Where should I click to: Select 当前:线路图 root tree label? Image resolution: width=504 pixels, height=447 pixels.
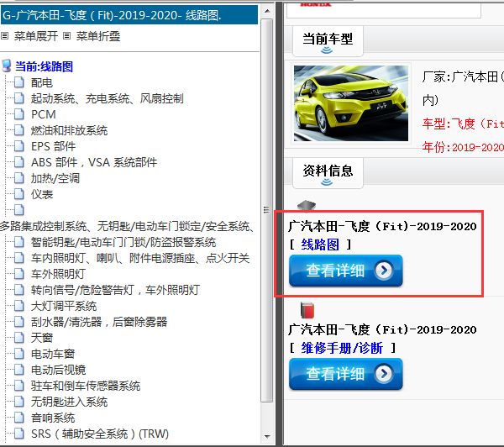(44, 66)
